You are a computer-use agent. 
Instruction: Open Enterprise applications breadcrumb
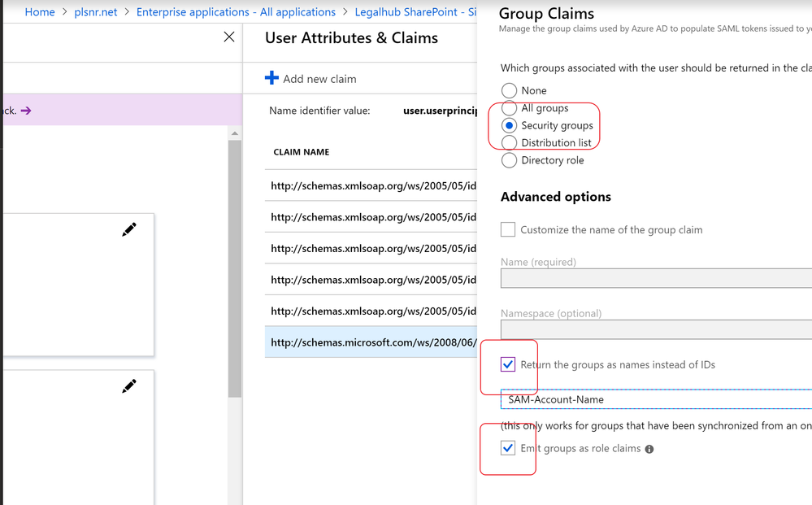236,12
